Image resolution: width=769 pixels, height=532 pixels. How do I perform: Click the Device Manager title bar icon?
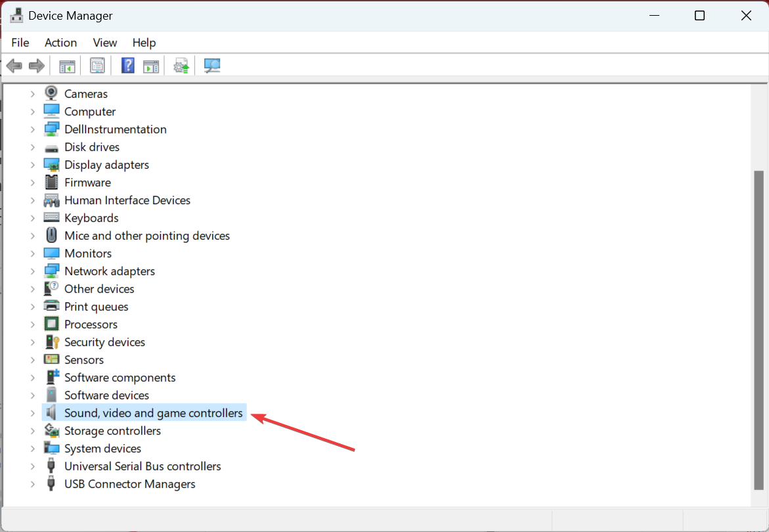(x=16, y=15)
